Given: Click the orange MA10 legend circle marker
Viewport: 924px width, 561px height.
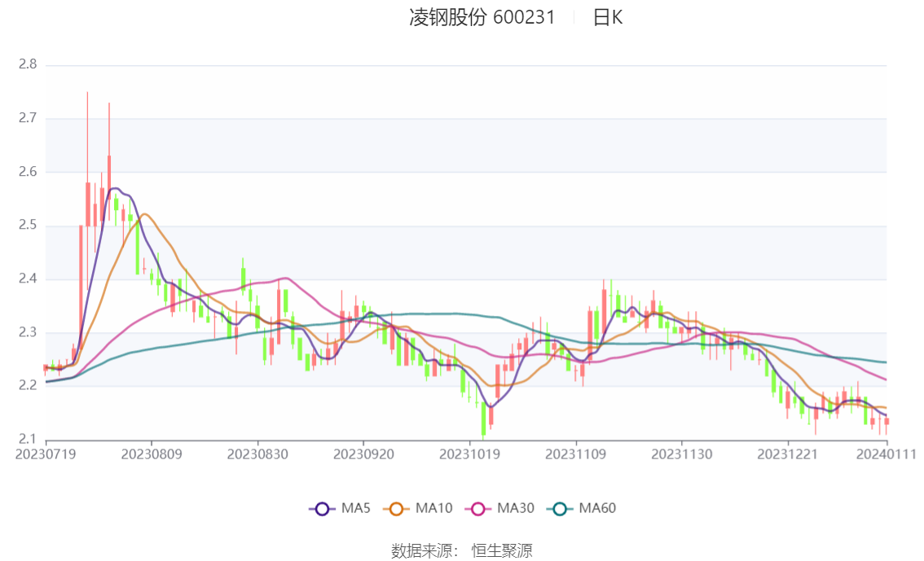Looking at the screenshot, I should coord(397,509).
